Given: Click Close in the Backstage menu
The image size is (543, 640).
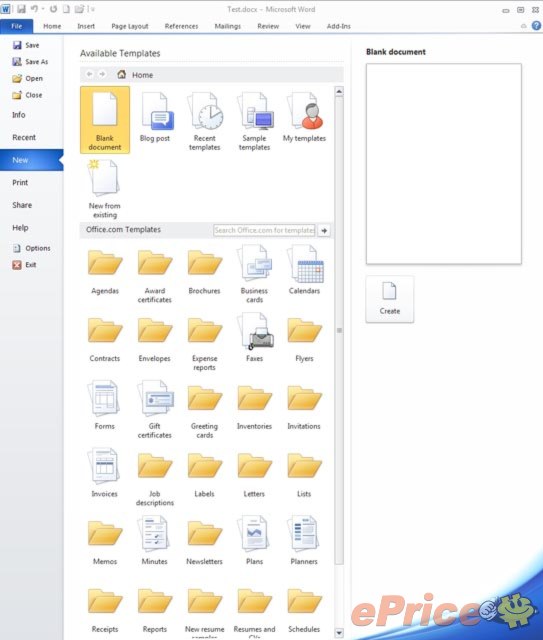Looking at the screenshot, I should point(28,95).
